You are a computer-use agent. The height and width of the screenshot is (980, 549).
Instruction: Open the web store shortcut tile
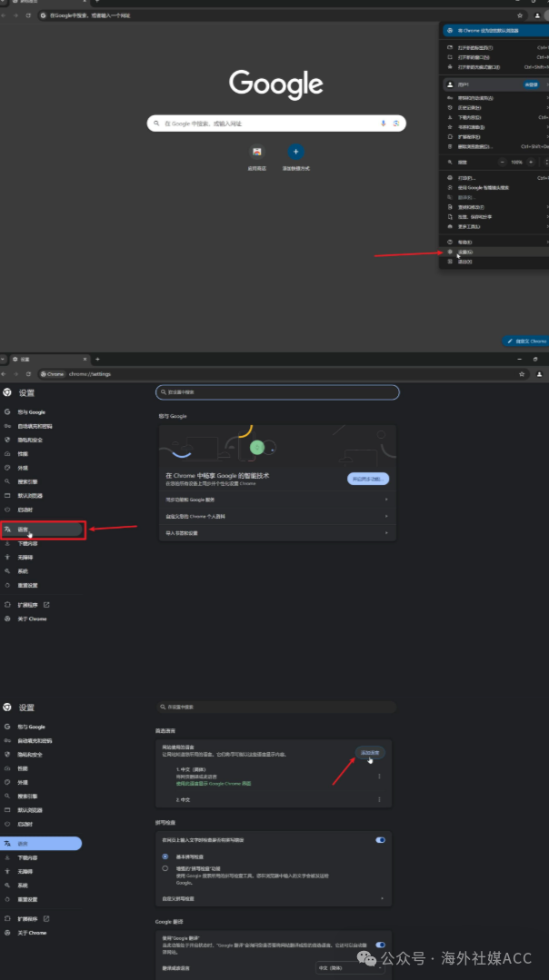[x=256, y=152]
